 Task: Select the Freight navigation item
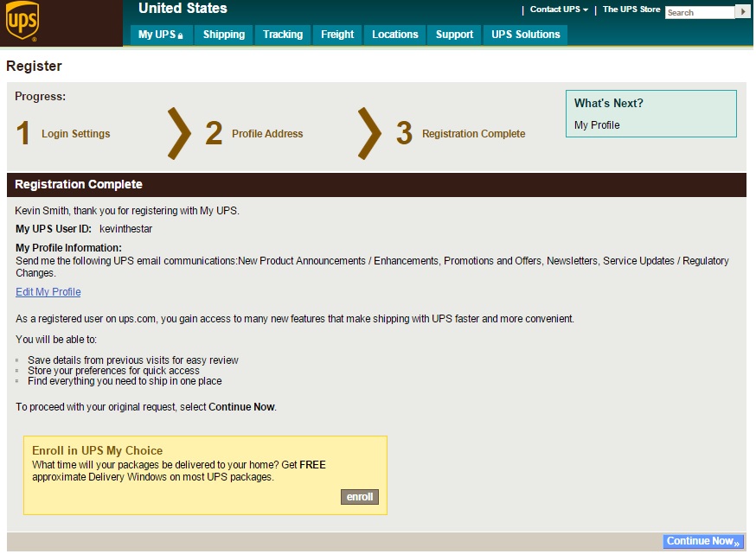[337, 35]
